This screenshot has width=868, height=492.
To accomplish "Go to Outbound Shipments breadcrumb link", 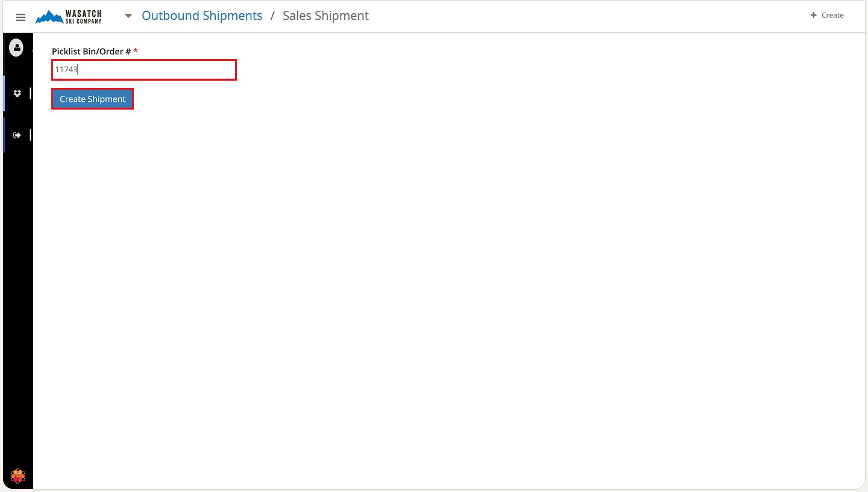I will 202,16.
